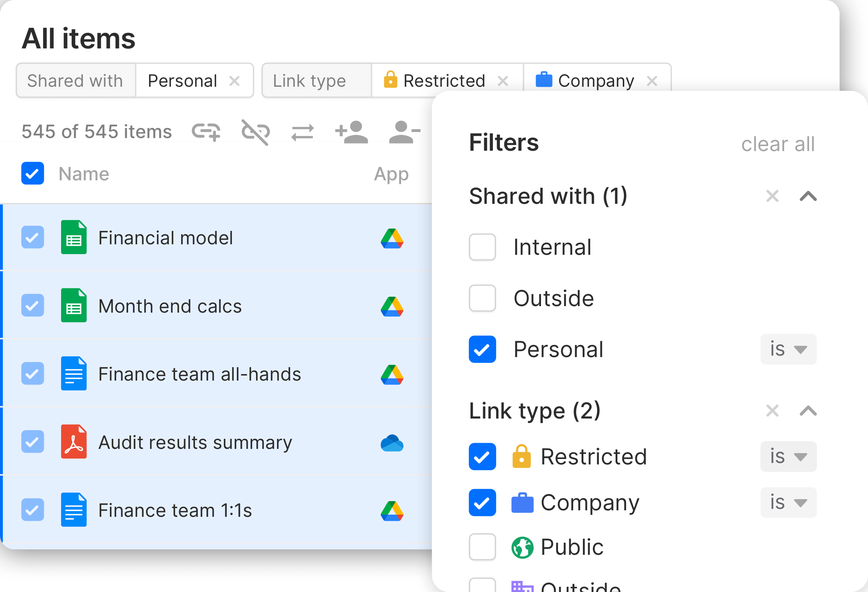Click the OneDrive icon beside Audit results summary
868x592 pixels.
pyautogui.click(x=392, y=442)
